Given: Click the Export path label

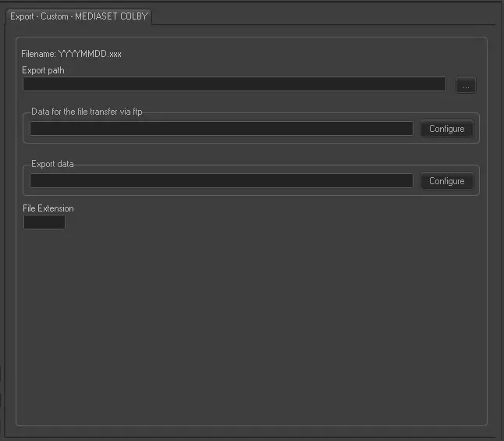Looking at the screenshot, I should (44, 70).
